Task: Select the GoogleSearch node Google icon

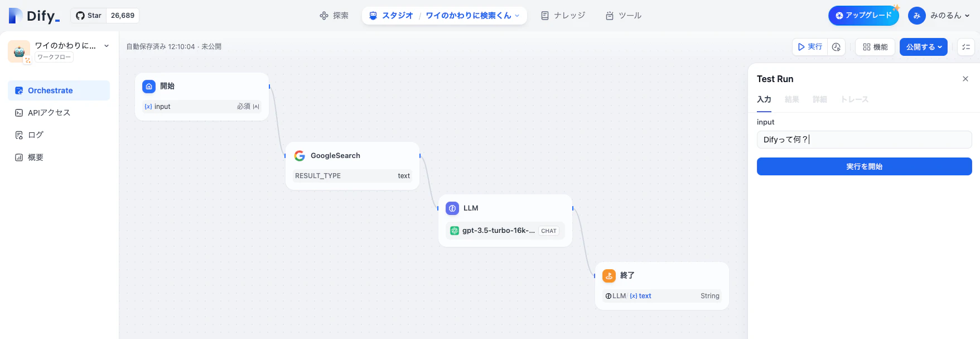Action: (300, 156)
